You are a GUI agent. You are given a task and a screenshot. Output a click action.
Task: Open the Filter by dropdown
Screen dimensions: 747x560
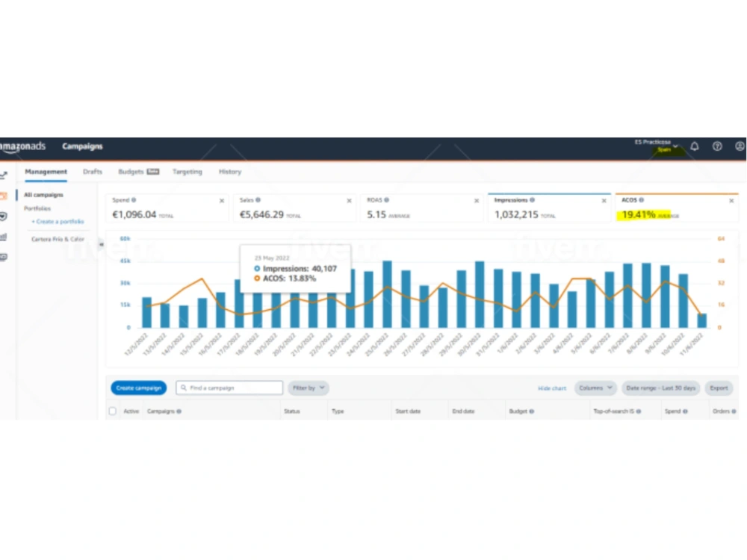(x=309, y=388)
